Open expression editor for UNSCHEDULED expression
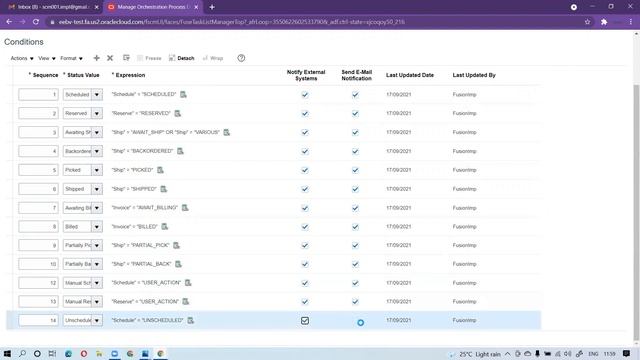Screen dimensions: 640x360 191,320
